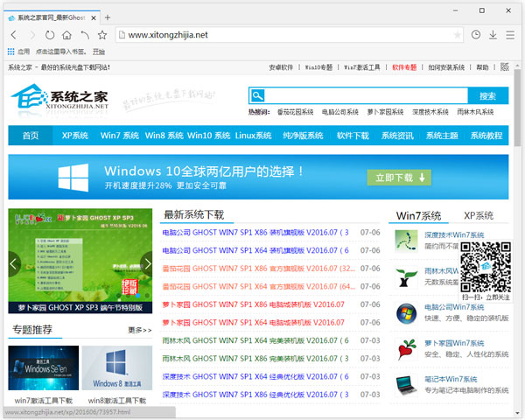
Task: Open the 系统主题 navigation tab
Action: click(x=442, y=136)
